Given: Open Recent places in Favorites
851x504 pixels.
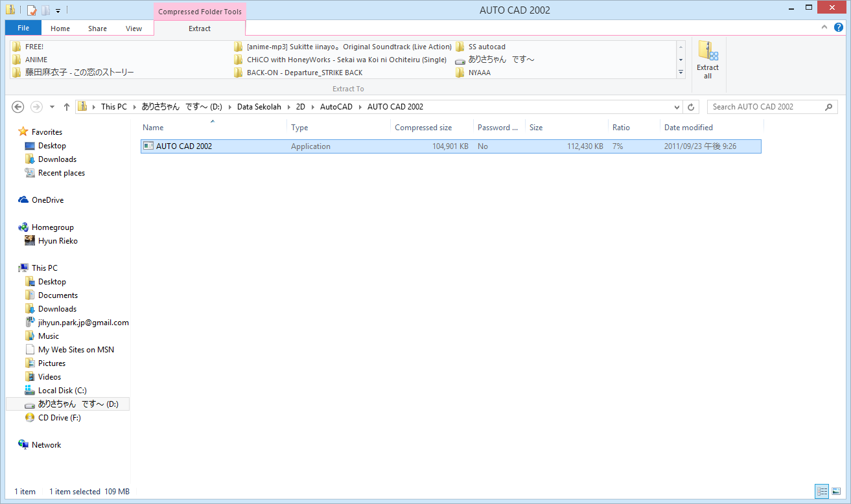Looking at the screenshot, I should 61,173.
